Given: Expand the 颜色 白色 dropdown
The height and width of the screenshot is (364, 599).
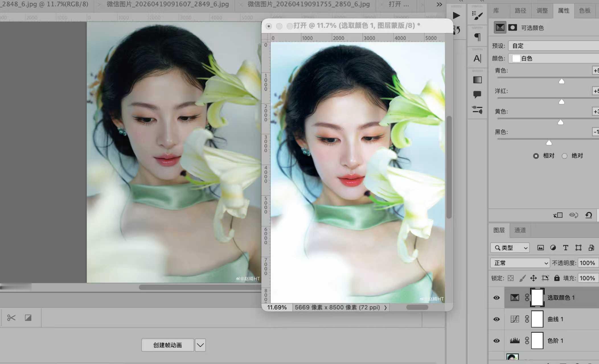Looking at the screenshot, I should coord(554,58).
